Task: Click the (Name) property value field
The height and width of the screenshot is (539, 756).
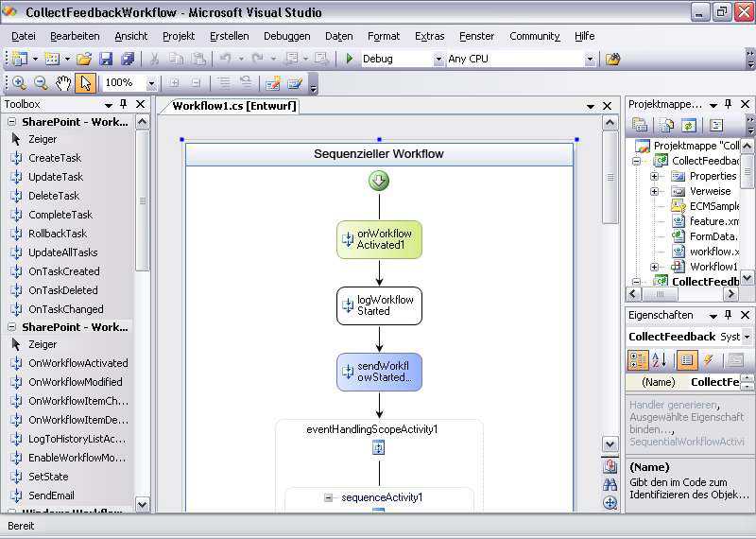Action: [715, 382]
